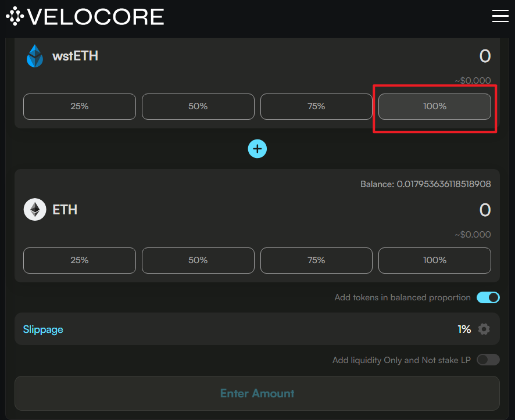515x420 pixels.
Task: Click the Velocore logo
Action: click(x=85, y=16)
